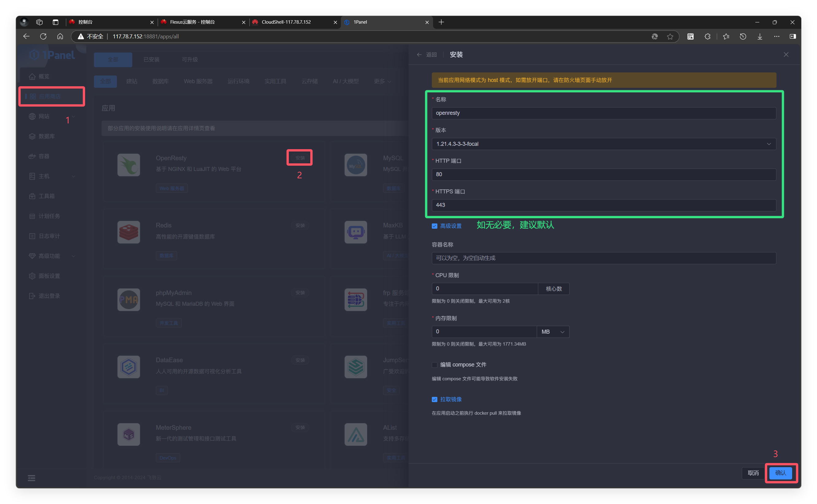Screen dimensions: 817x504
Task: Enable 编辑 compose 文件 checkbox
Action: [435, 365]
